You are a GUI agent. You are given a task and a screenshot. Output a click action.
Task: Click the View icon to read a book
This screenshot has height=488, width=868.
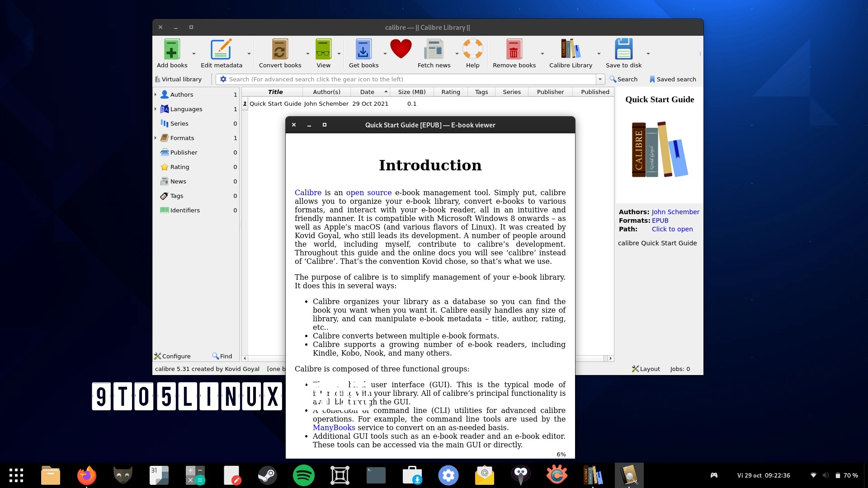(x=323, y=49)
